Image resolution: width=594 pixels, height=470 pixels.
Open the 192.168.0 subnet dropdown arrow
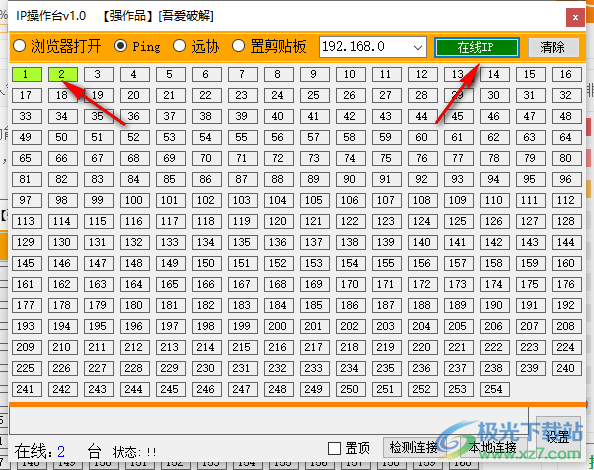point(418,47)
